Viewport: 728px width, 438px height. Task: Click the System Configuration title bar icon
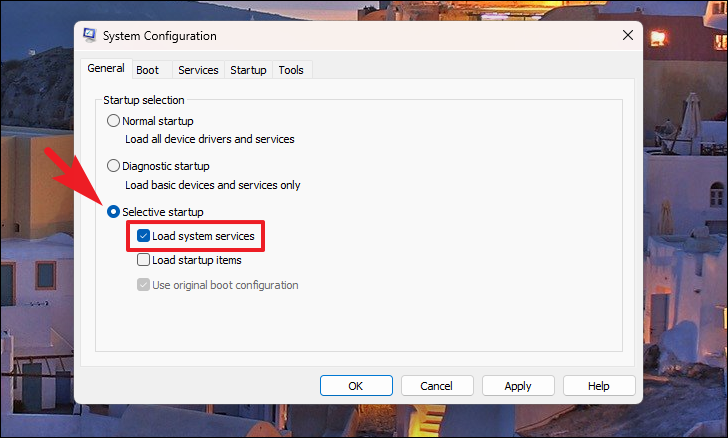[90, 35]
